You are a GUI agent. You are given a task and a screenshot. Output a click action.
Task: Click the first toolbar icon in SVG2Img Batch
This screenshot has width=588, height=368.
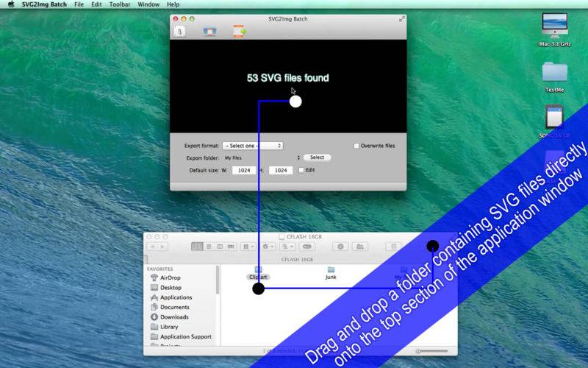pyautogui.click(x=180, y=31)
